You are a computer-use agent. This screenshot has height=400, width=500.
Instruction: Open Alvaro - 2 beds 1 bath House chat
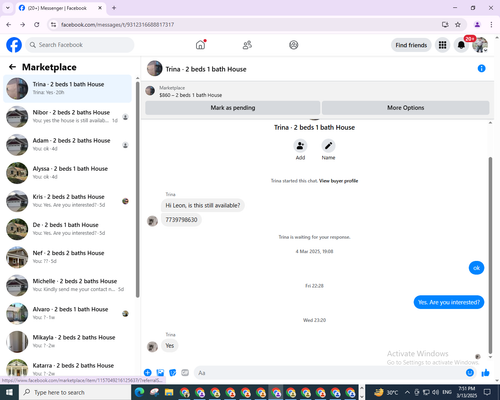pos(67,313)
